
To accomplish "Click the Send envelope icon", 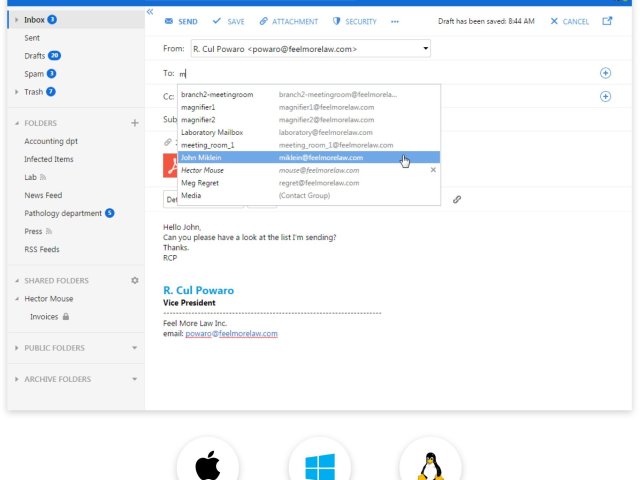I will 169,21.
